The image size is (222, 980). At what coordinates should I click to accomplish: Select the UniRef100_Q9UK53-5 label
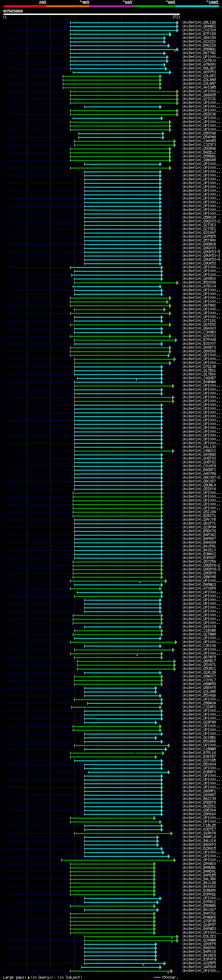pos(201,251)
